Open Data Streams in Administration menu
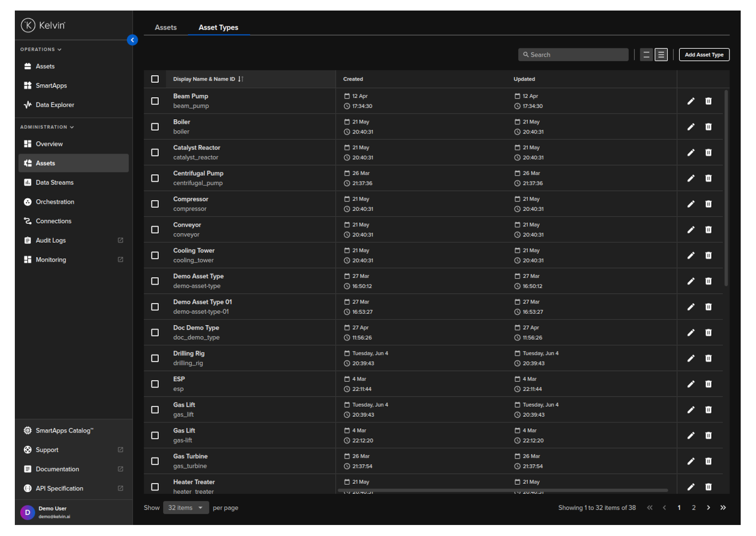 tap(55, 182)
